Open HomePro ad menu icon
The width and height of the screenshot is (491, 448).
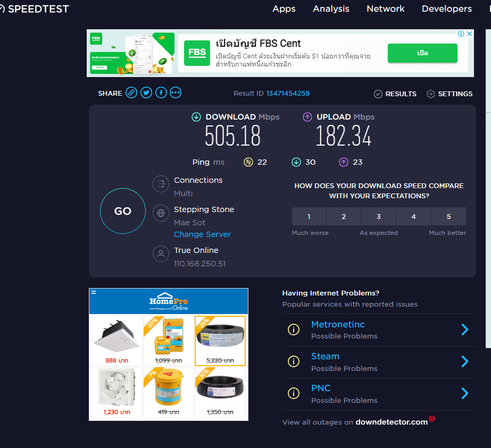click(94, 292)
